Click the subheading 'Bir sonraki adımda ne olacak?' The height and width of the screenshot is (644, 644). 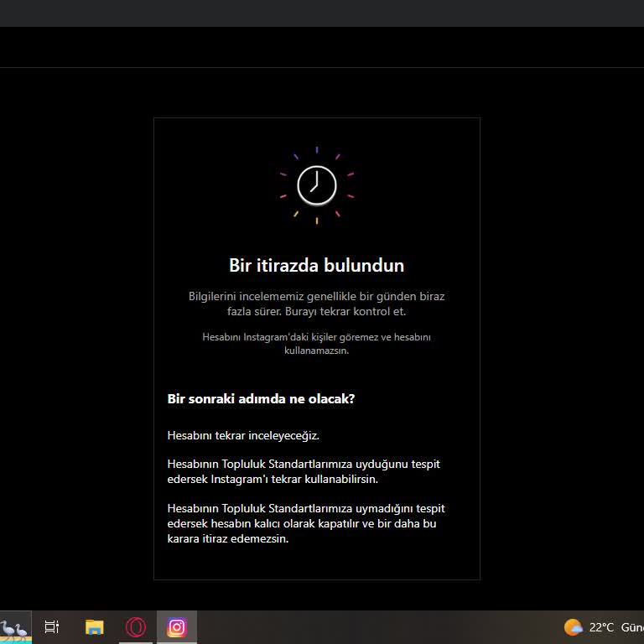click(x=261, y=399)
